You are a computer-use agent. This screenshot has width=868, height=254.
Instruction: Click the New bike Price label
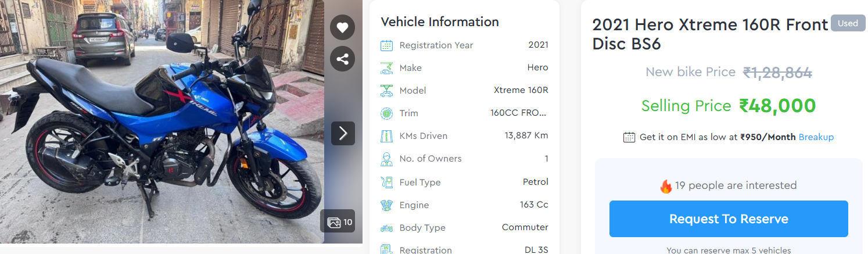click(691, 72)
